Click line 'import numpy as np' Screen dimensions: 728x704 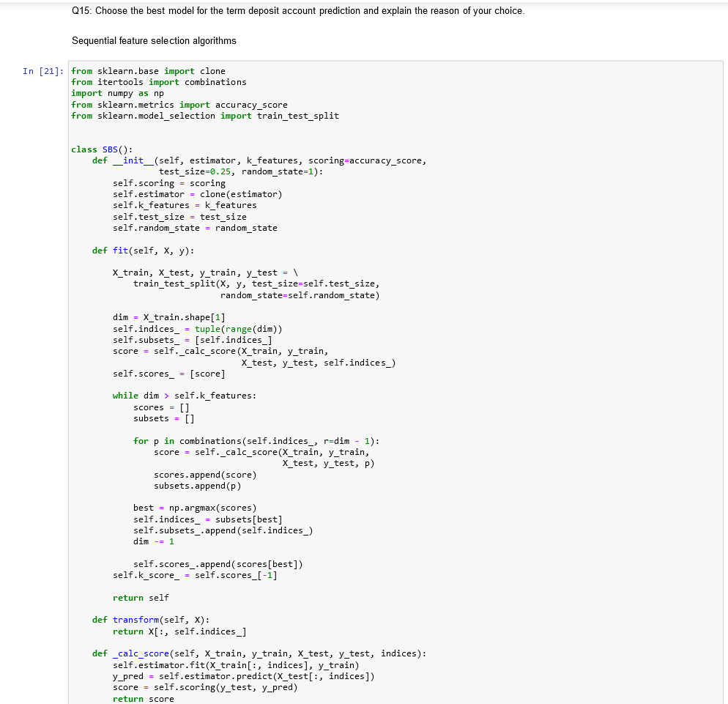pyautogui.click(x=117, y=93)
